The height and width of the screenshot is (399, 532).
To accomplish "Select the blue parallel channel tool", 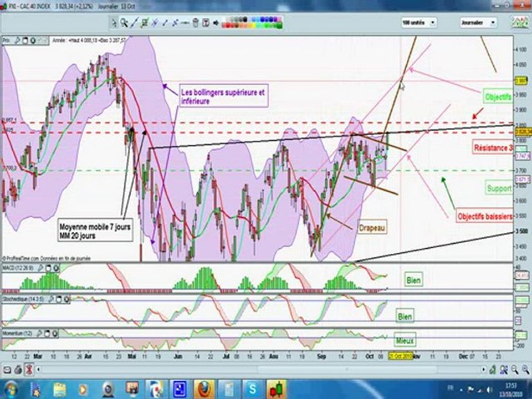I will [155, 23].
